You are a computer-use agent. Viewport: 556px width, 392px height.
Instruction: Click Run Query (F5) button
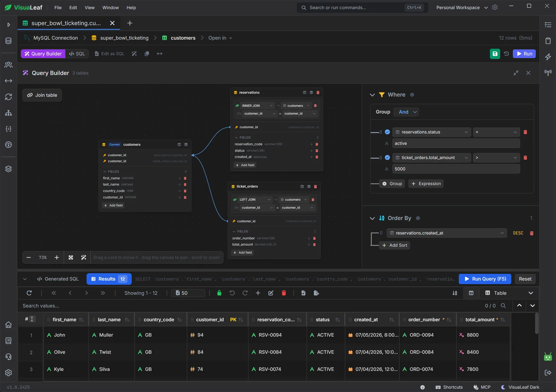pos(485,279)
